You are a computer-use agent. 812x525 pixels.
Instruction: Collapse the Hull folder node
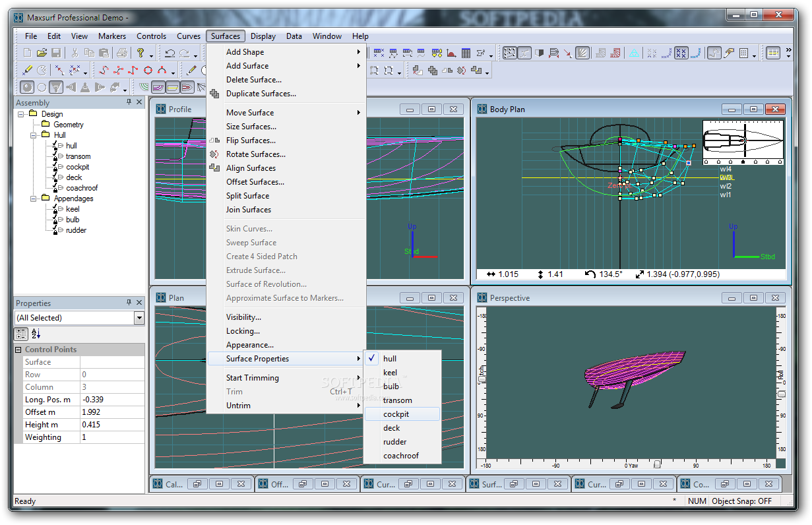pos(34,135)
